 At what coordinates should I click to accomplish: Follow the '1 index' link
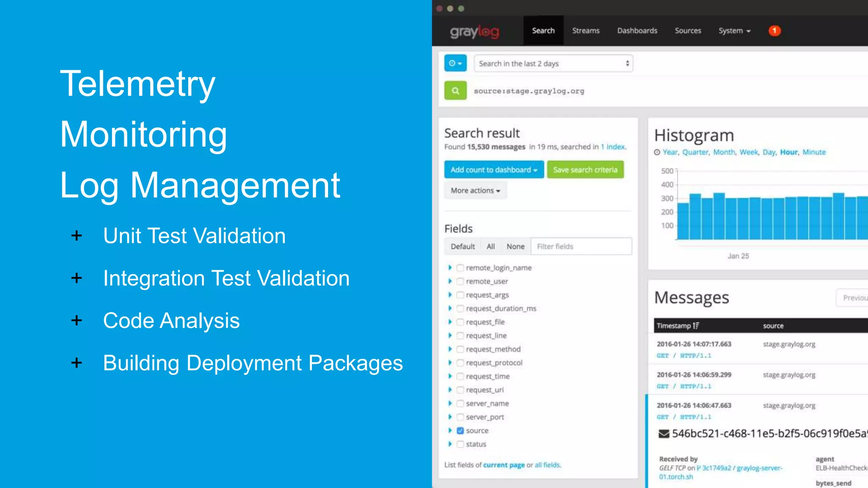point(613,147)
